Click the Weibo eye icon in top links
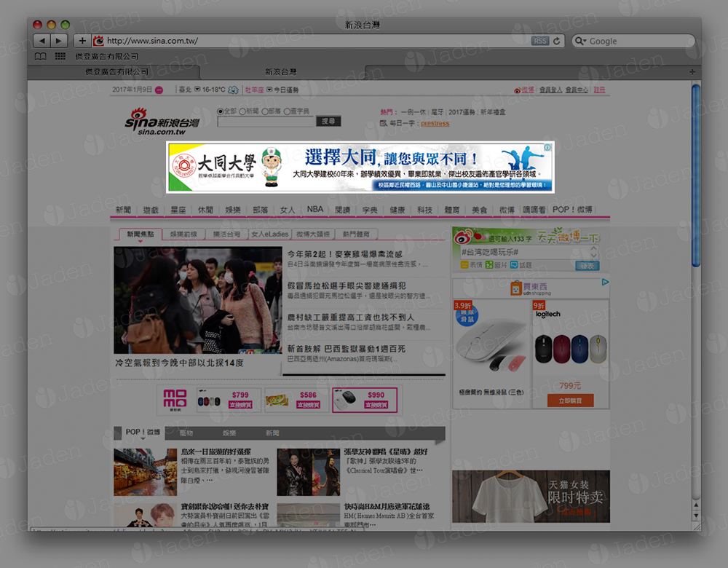Image resolution: width=728 pixels, height=568 pixels. click(517, 90)
